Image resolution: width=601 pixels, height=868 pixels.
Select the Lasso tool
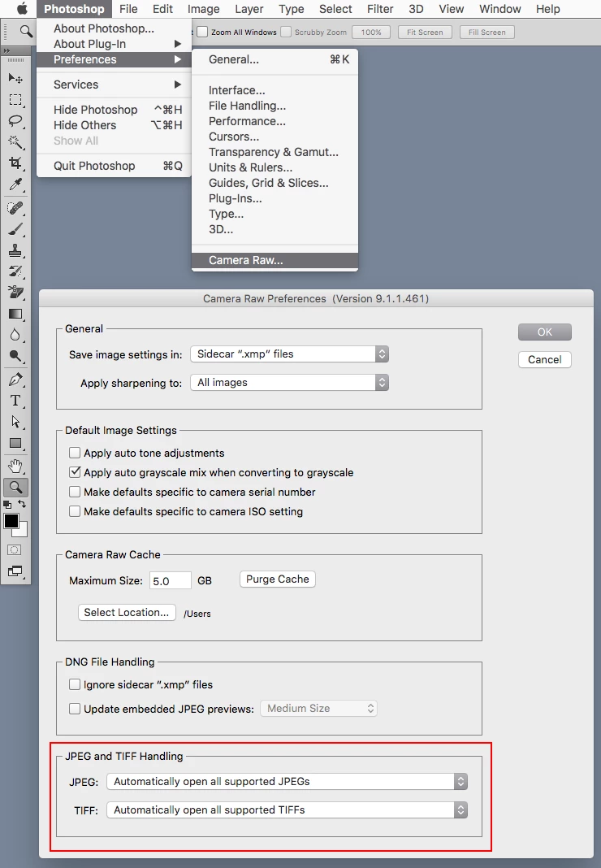point(15,120)
